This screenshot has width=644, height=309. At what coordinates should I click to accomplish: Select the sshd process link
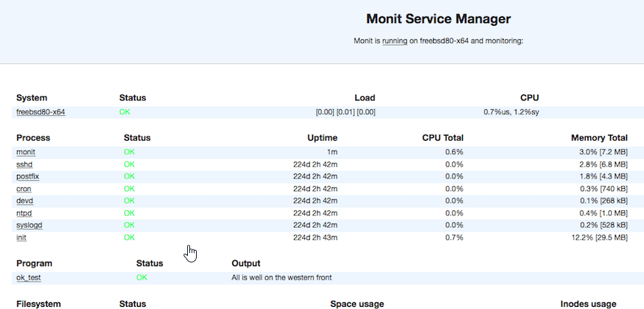24,164
